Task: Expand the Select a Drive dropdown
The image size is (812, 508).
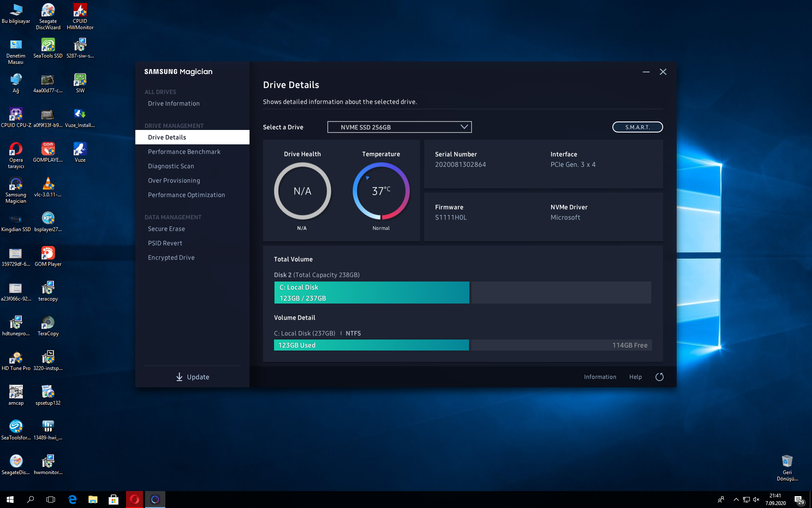Action: pyautogui.click(x=399, y=127)
